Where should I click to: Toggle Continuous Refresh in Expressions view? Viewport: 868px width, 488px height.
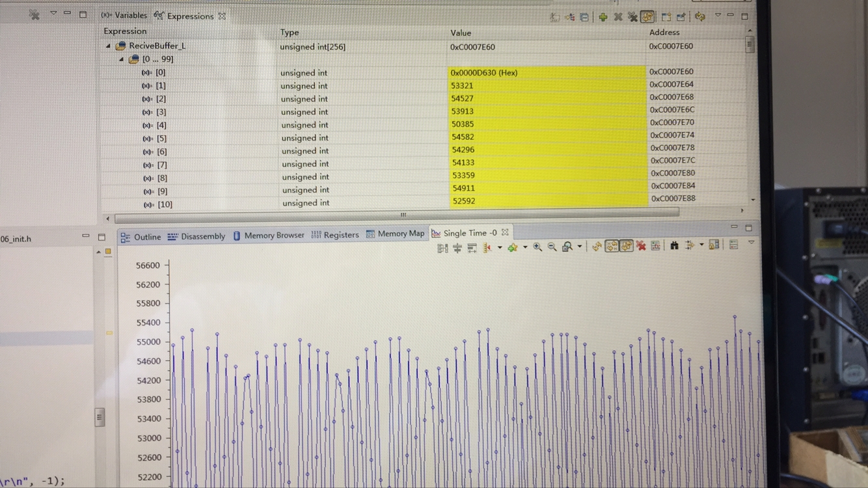(x=647, y=17)
